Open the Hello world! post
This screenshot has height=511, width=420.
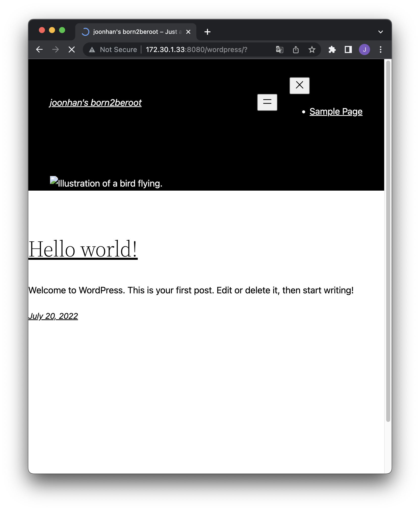point(83,249)
